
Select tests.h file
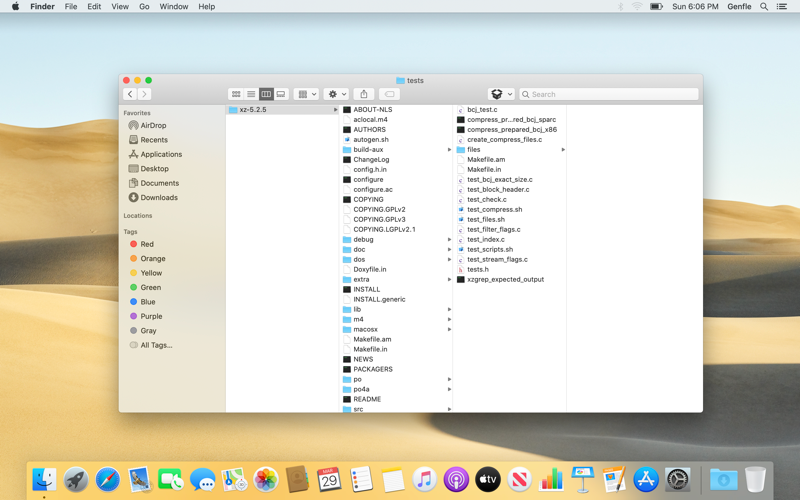473,269
